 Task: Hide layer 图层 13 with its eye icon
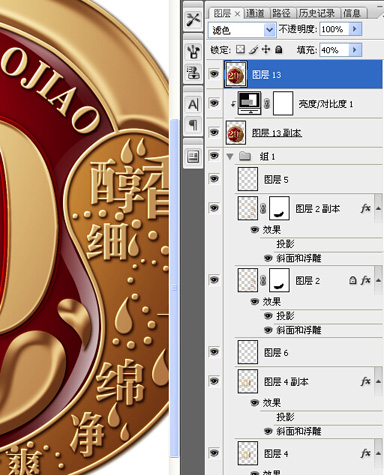click(x=214, y=74)
